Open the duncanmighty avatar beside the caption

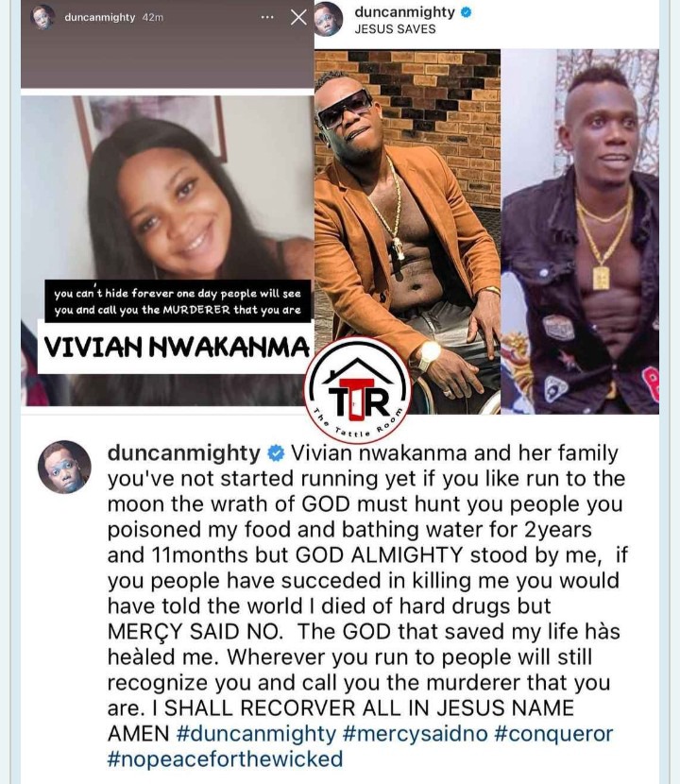[64, 468]
